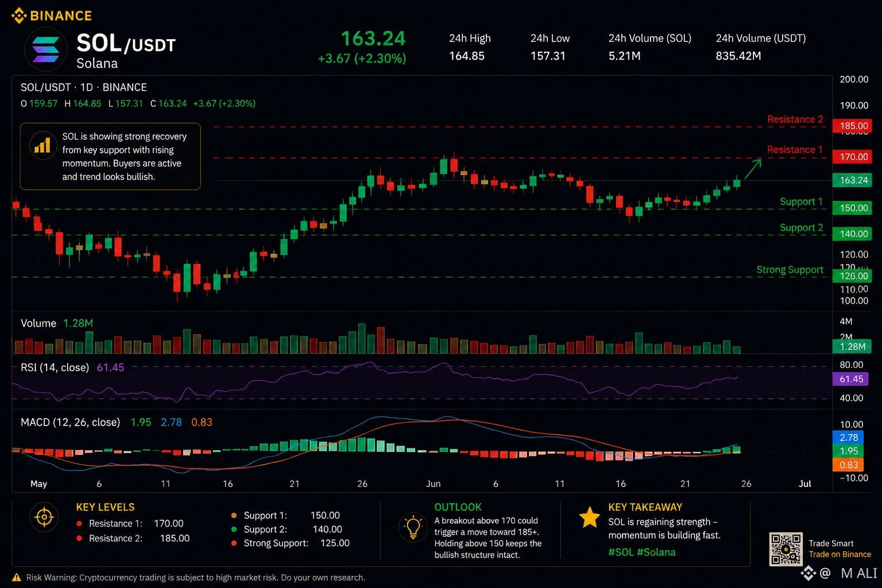Click the 24h Volume (SOL) value 5.21M
Screen dimensions: 882x588
624,56
